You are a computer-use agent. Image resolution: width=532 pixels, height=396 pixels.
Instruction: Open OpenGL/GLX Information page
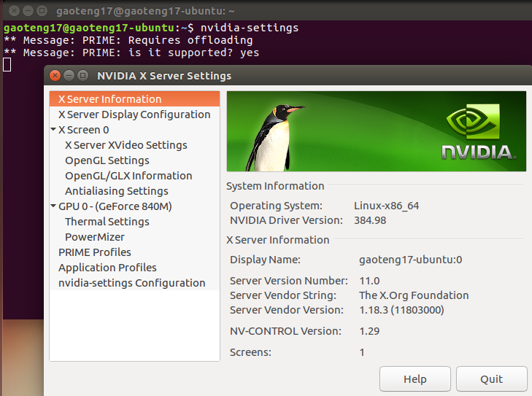coord(128,176)
